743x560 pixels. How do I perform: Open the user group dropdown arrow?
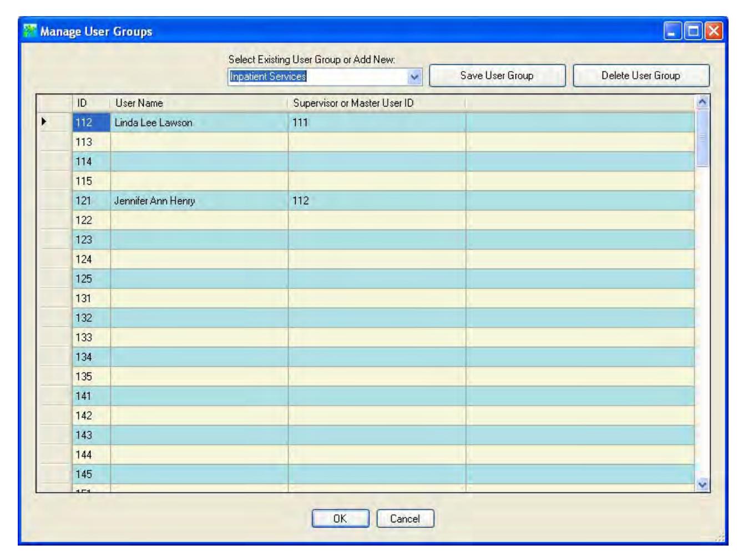point(415,77)
